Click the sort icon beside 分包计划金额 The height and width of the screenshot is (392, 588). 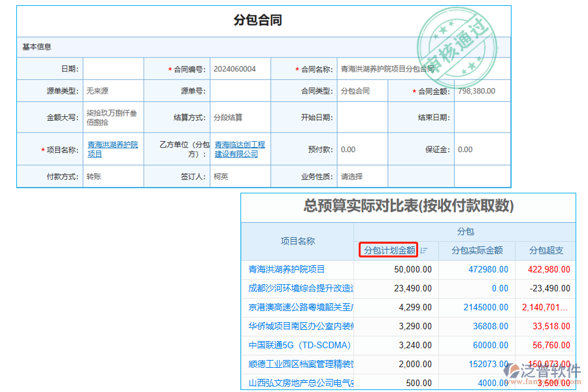tap(424, 250)
